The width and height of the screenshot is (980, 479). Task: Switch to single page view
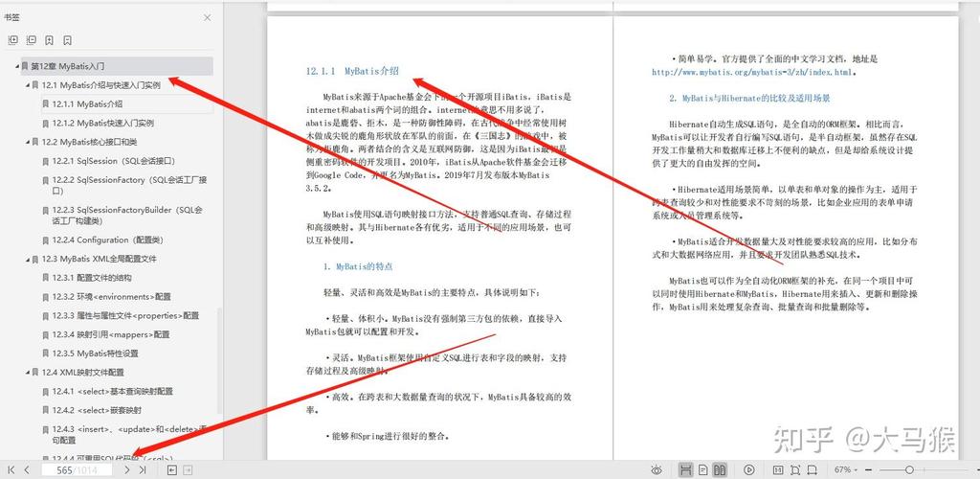click(x=703, y=469)
